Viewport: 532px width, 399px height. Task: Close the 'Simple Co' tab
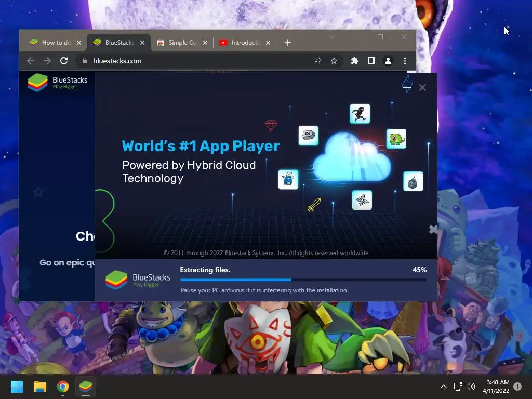(205, 43)
